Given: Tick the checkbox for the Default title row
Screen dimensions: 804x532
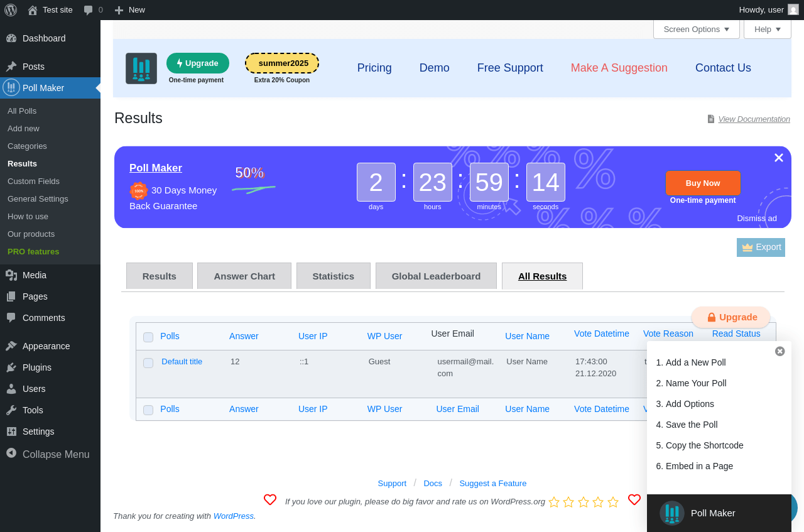Looking at the screenshot, I should 148,363.
